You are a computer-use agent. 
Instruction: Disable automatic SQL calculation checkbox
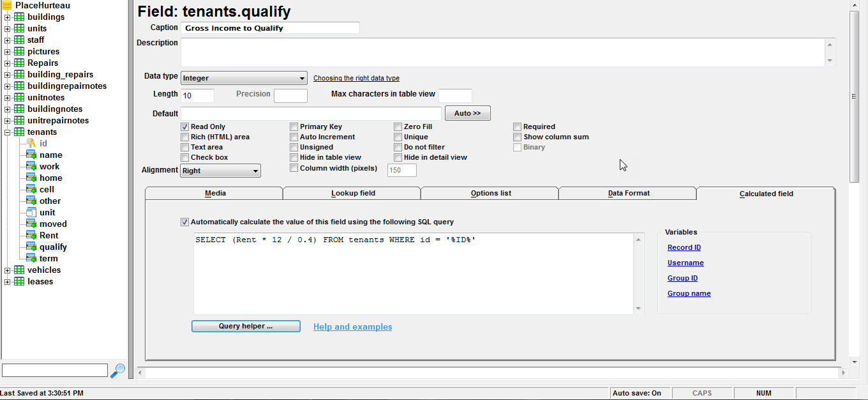coord(185,222)
